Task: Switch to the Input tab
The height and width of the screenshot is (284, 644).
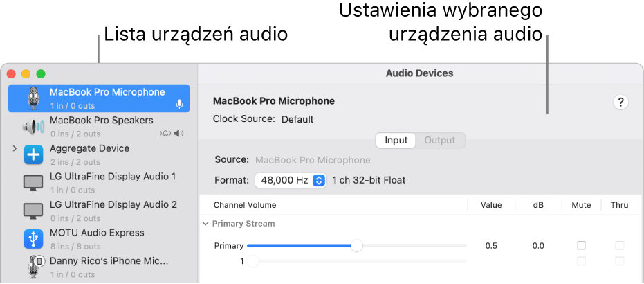Action: pyautogui.click(x=396, y=141)
